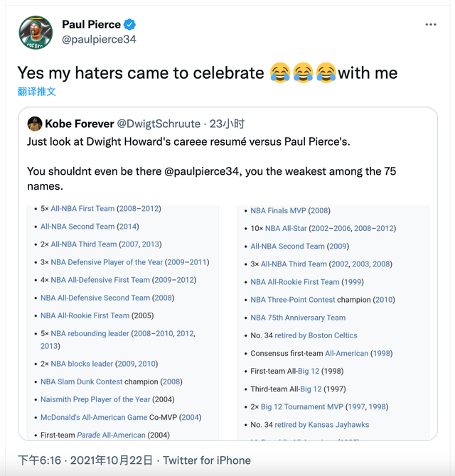Screen dimensions: 455x476
Task: Click the 翻译推文 translate tweet link
Action: click(37, 92)
